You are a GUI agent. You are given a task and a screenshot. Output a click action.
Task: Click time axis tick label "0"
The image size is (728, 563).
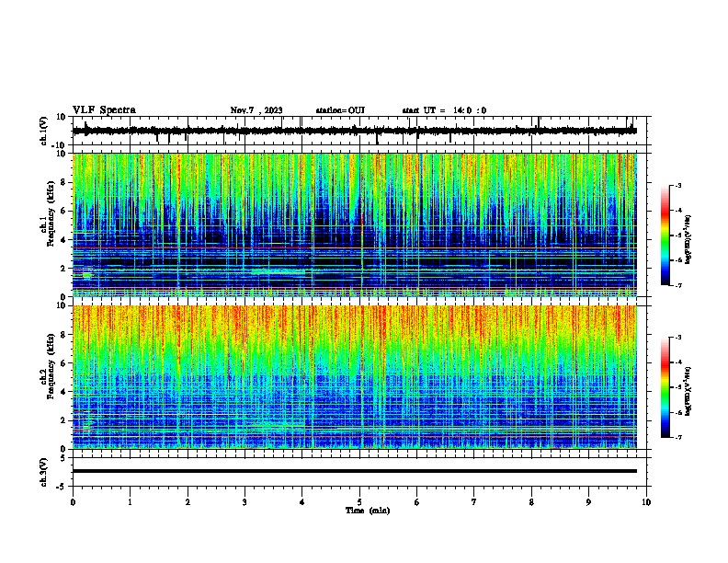73,502
